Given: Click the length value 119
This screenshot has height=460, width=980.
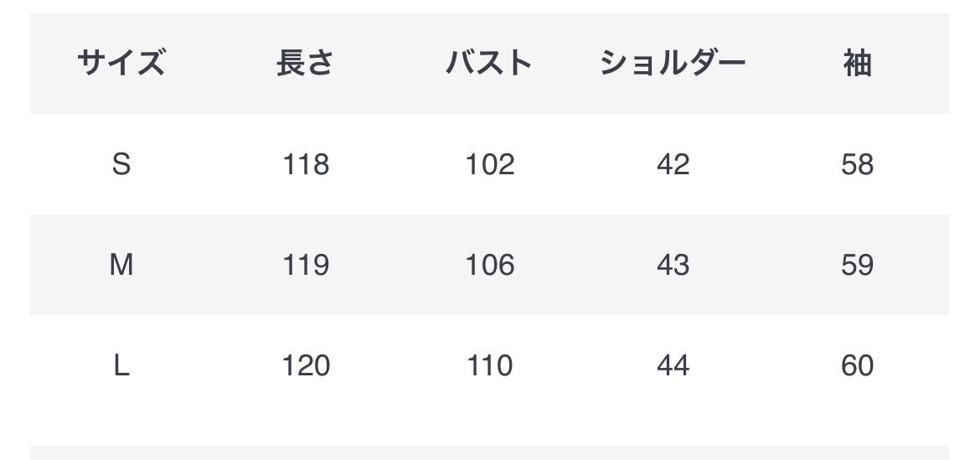Looking at the screenshot, I should pyautogui.click(x=306, y=265).
